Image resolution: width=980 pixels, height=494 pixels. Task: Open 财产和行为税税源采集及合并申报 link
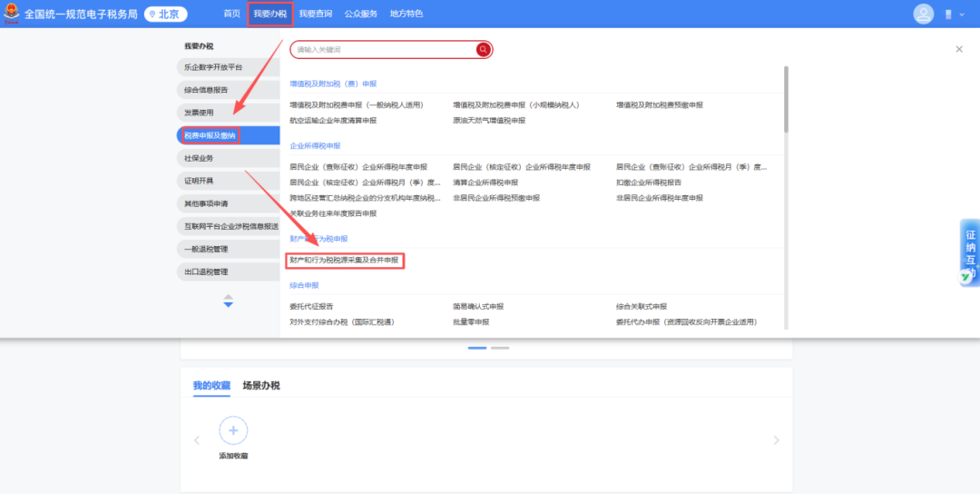345,261
